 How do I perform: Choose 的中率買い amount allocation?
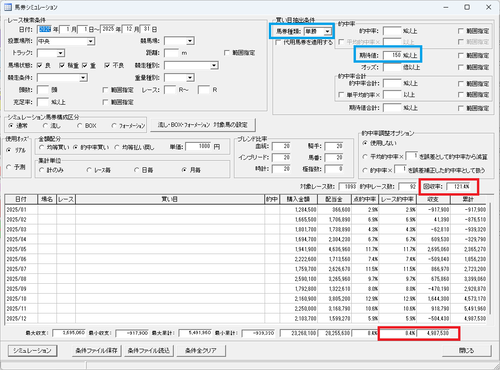point(75,147)
